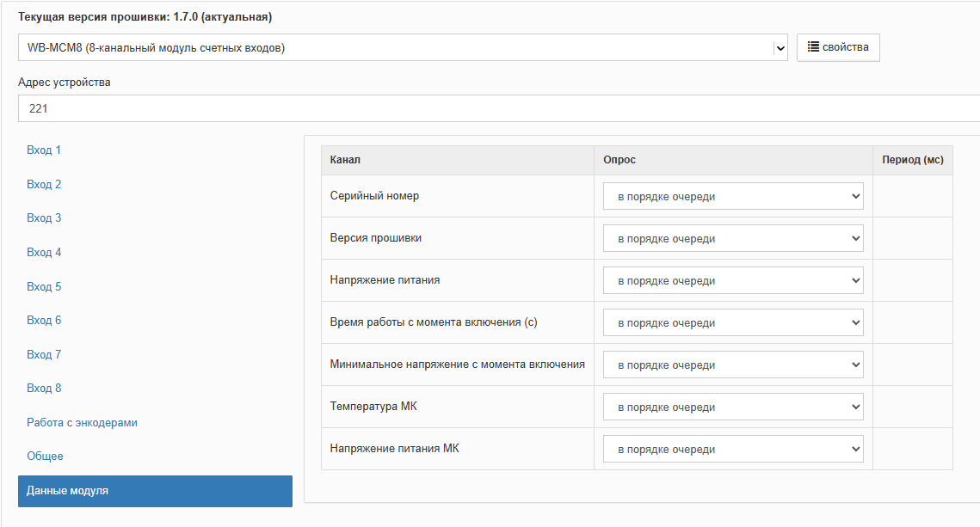Expand polling dropdown for Напряжение питания row

pyautogui.click(x=733, y=281)
